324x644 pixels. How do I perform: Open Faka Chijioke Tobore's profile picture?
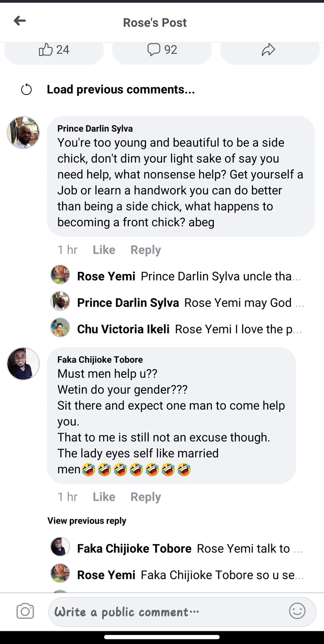coord(23,364)
